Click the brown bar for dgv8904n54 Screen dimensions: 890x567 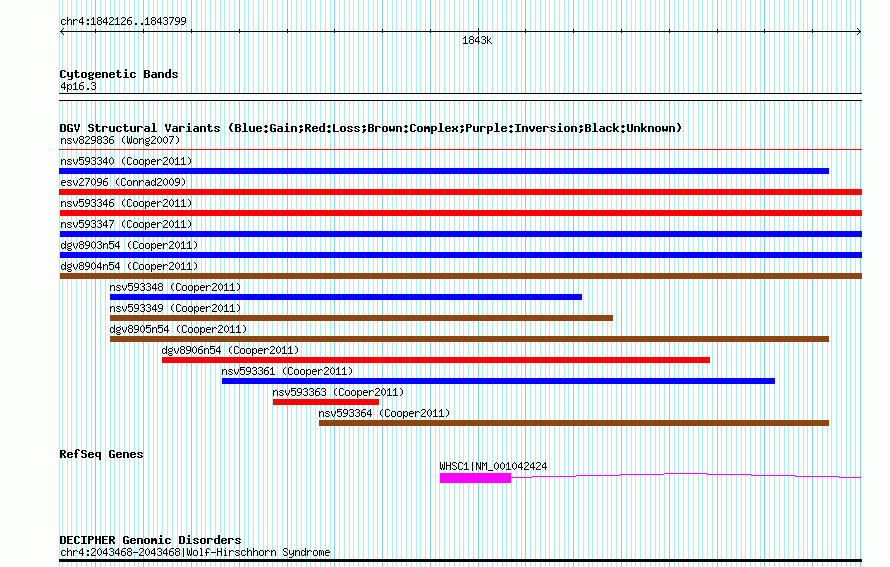coord(460,276)
